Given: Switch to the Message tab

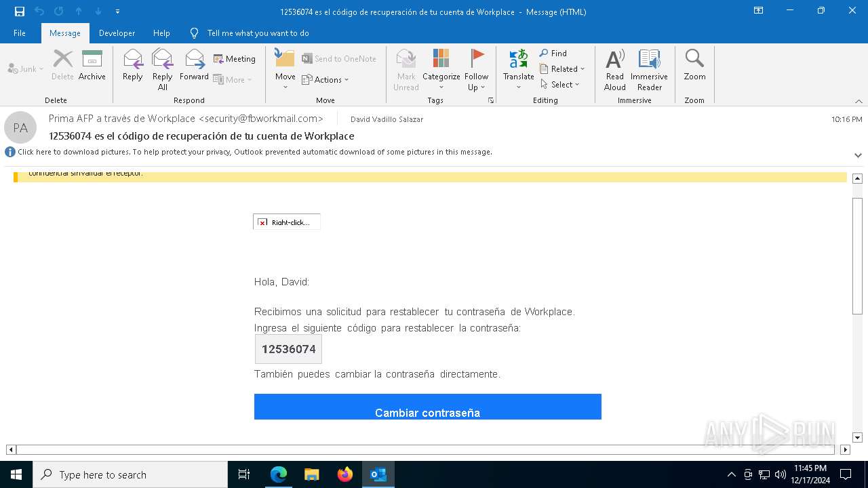Looking at the screenshot, I should pyautogui.click(x=65, y=33).
